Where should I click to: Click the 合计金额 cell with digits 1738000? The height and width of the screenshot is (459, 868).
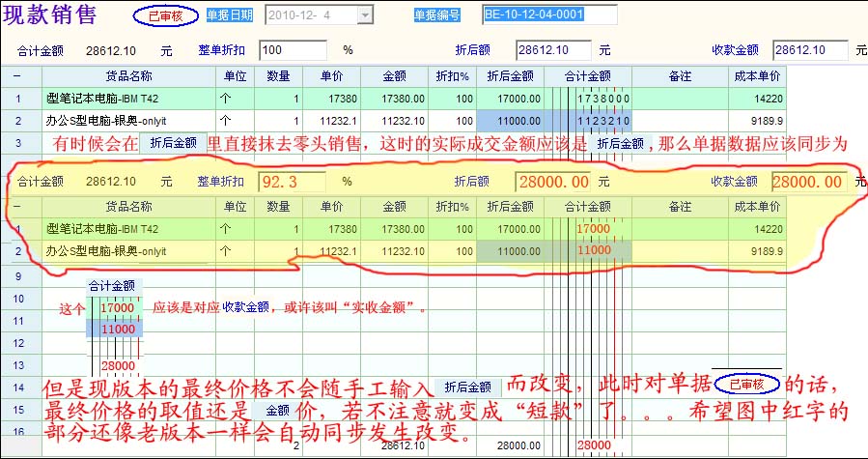pos(592,99)
